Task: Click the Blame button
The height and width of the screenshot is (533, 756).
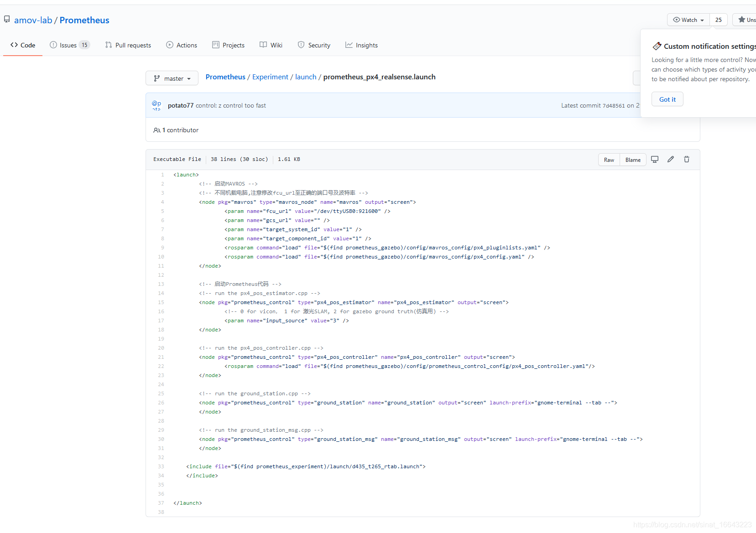Action: pos(633,160)
